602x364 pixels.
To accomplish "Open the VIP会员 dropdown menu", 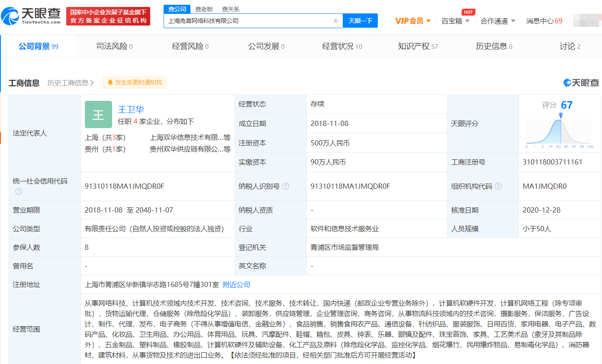I will point(413,21).
